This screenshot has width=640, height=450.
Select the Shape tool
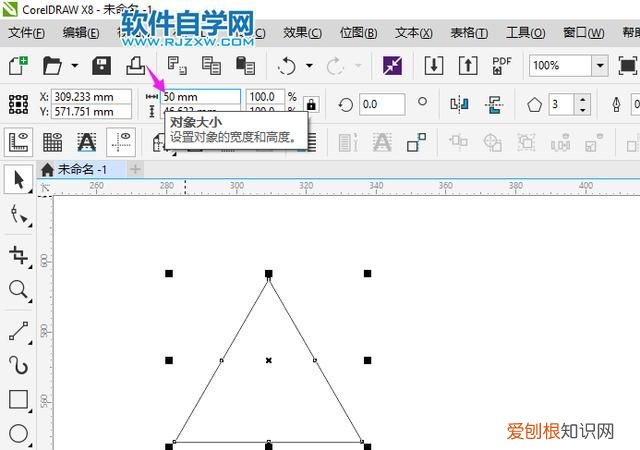(x=18, y=214)
